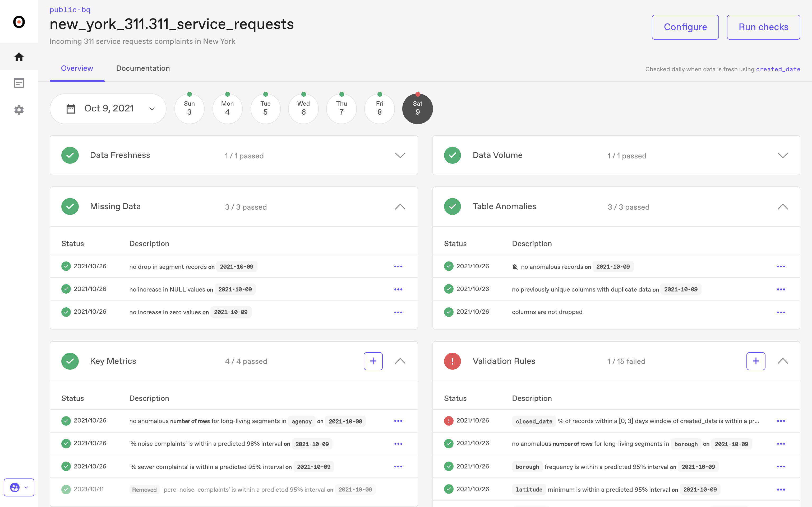The height and width of the screenshot is (507, 812).
Task: Click the home icon in sidebar
Action: click(x=19, y=57)
